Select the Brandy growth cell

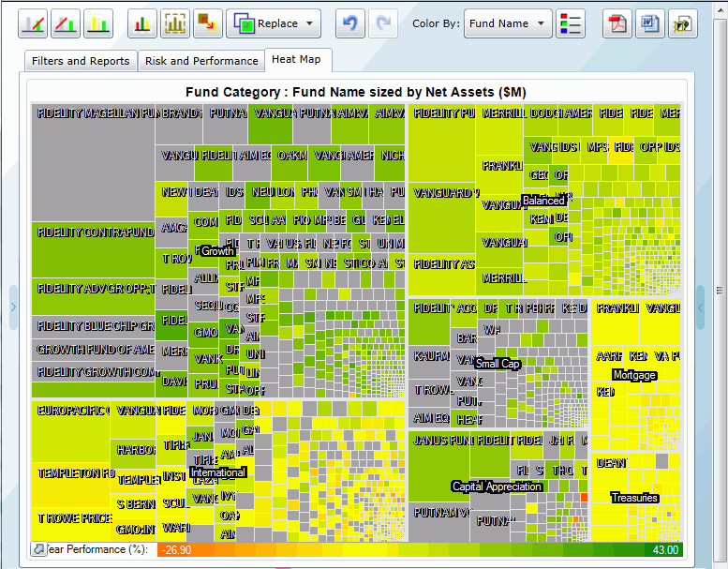179,125
